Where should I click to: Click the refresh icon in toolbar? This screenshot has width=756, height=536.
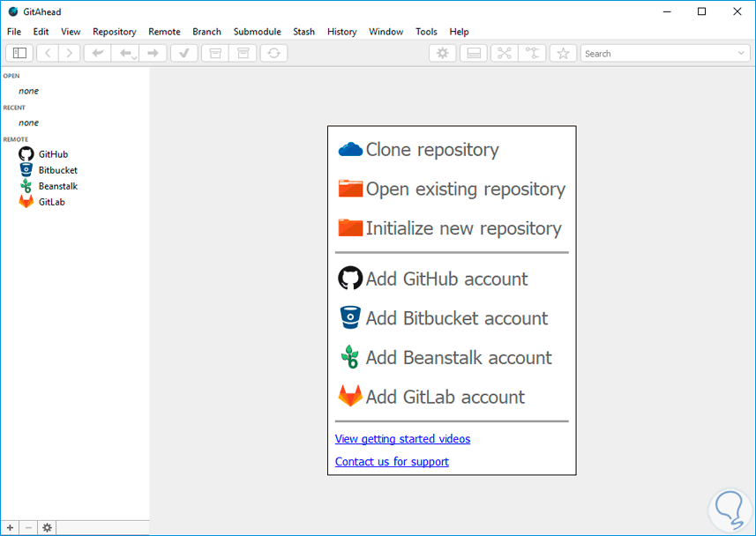(273, 53)
